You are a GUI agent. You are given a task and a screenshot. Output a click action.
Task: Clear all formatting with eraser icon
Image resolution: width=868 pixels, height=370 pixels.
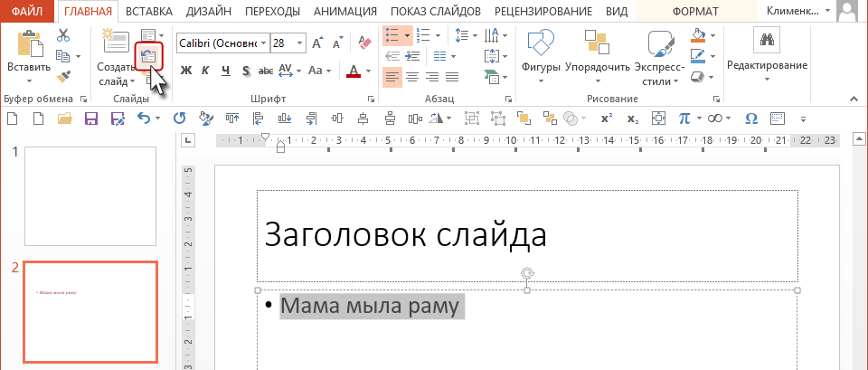pos(364,43)
